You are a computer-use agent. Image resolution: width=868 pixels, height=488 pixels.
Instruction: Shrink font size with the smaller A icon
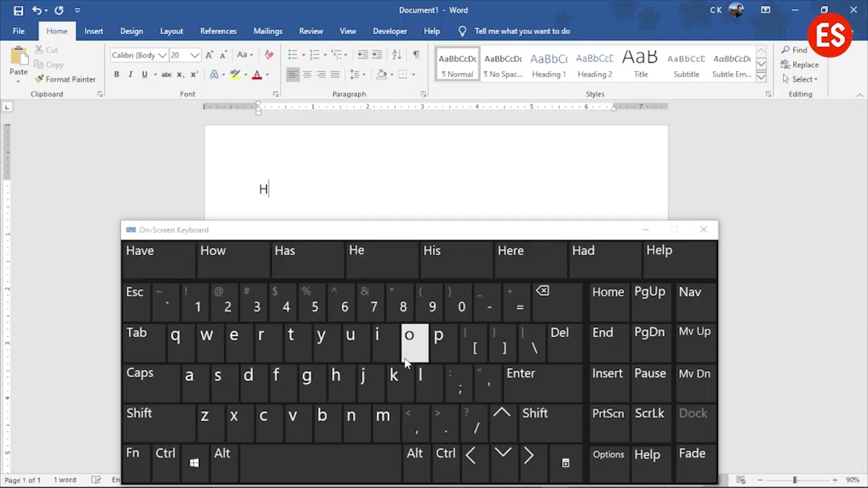click(x=223, y=55)
